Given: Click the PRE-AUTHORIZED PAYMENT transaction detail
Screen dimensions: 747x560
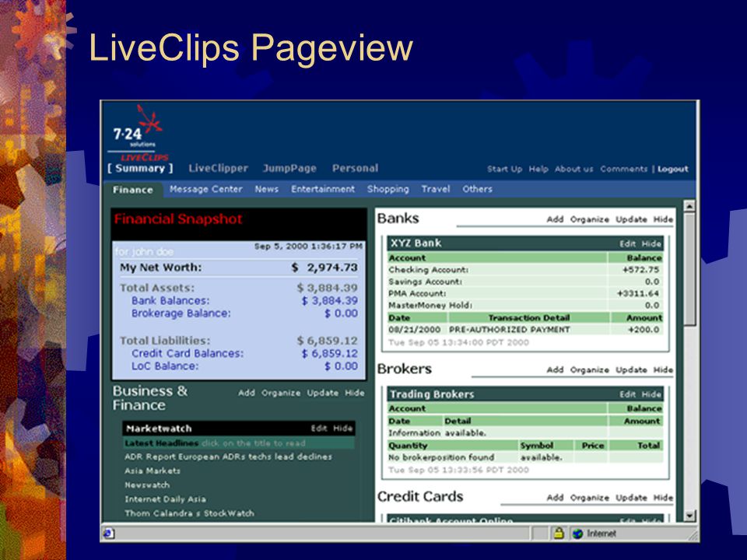Looking at the screenshot, I should 509,330.
